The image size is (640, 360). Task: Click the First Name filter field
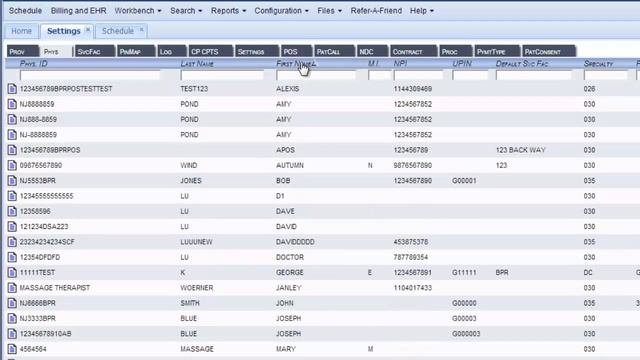(x=316, y=75)
